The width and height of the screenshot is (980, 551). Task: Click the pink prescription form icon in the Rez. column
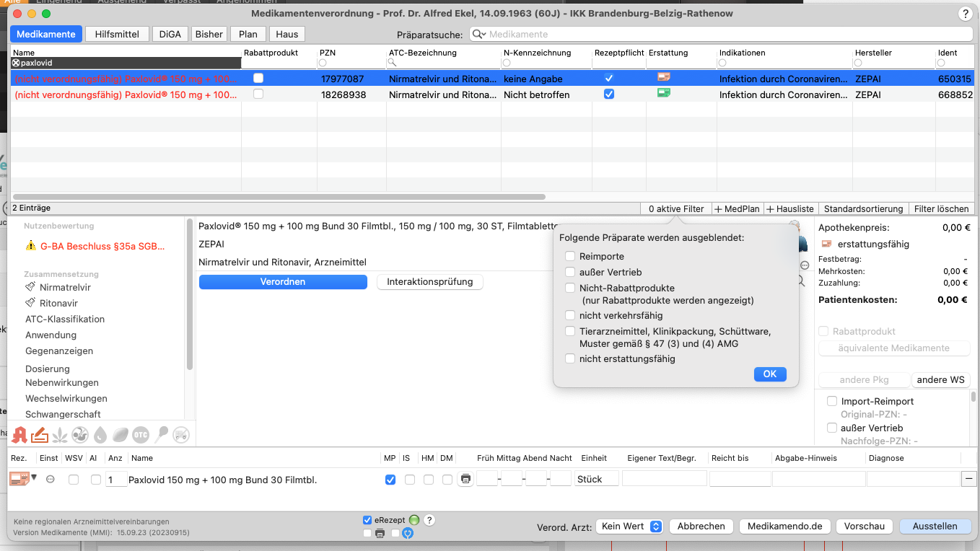[19, 478]
